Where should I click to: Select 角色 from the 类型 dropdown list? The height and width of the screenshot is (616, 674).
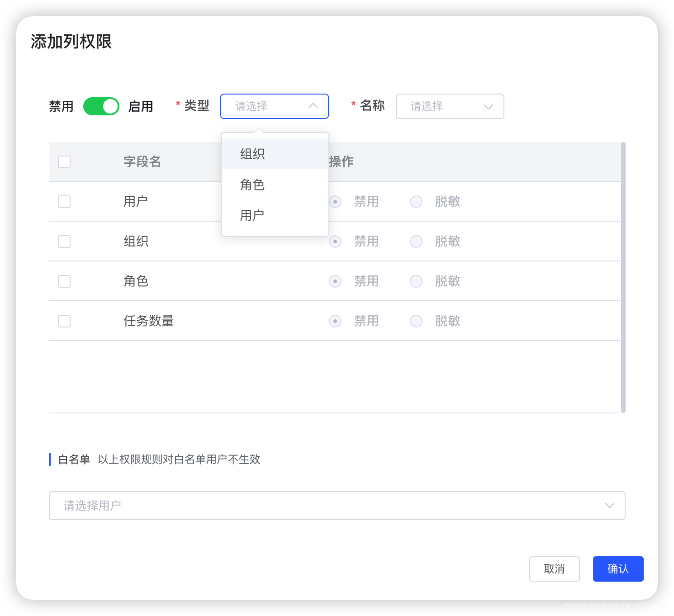[x=252, y=185]
